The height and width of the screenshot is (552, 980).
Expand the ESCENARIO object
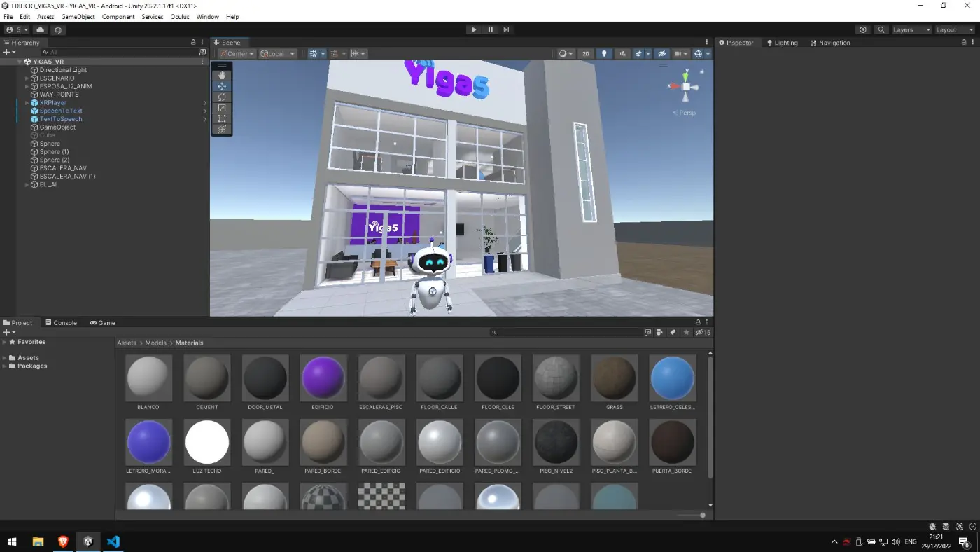click(27, 78)
